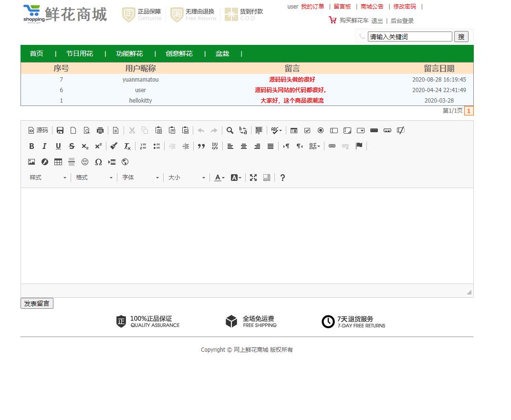
Task: Select the Source code editing icon
Action: pos(38,130)
